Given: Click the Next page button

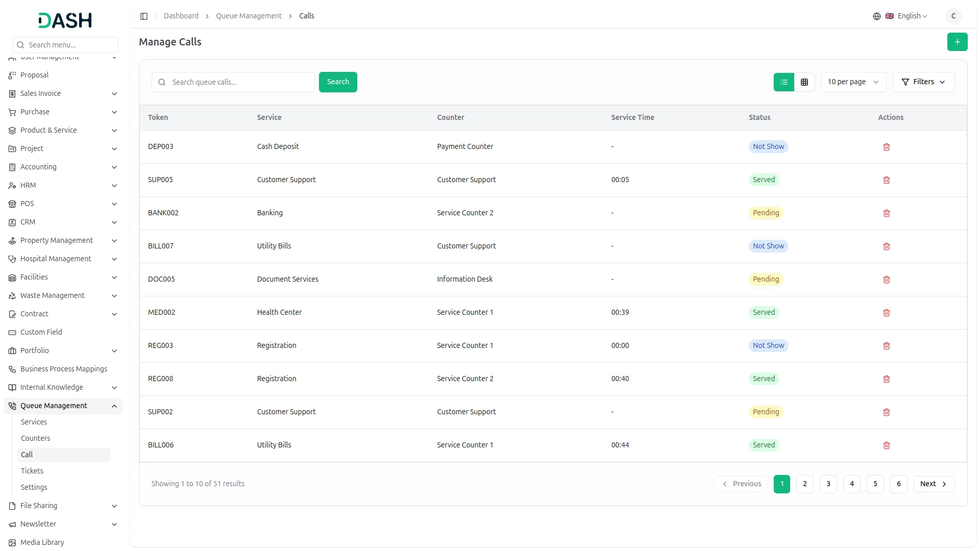Looking at the screenshot, I should pos(933,484).
